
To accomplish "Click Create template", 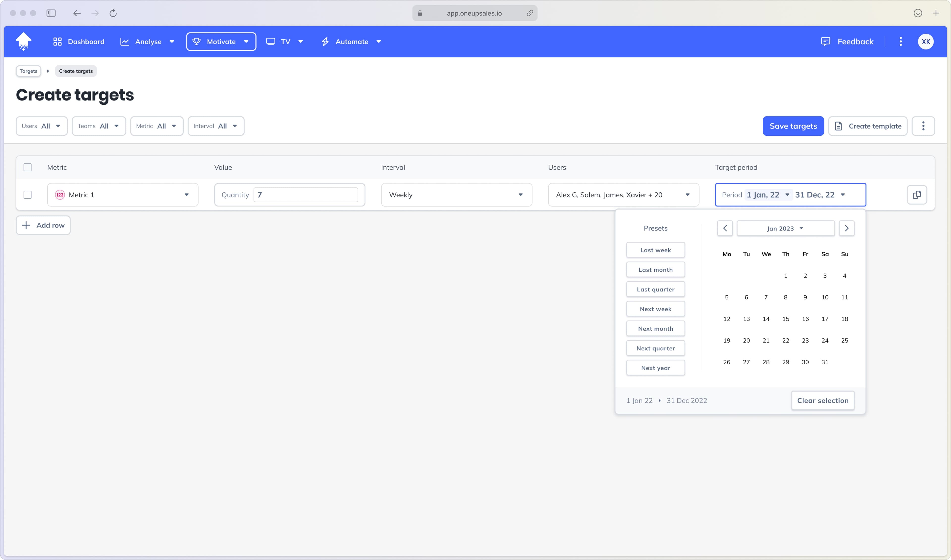I will point(868,126).
